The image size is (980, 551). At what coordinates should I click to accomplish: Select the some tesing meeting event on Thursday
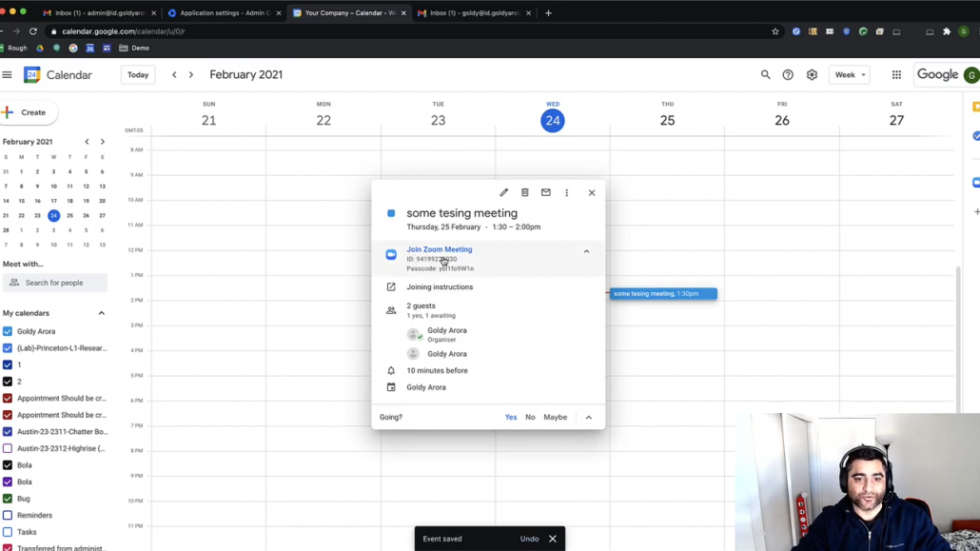(x=663, y=293)
